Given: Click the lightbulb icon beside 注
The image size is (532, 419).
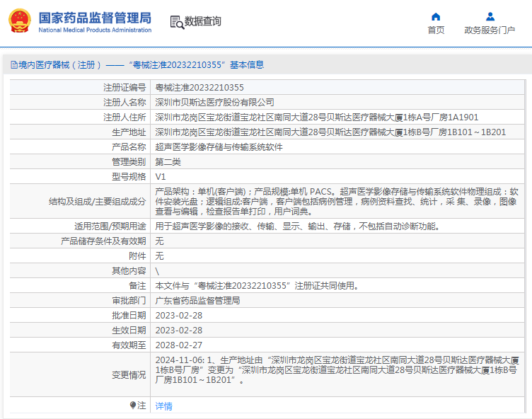Looking at the screenshot, I should (x=133, y=405).
